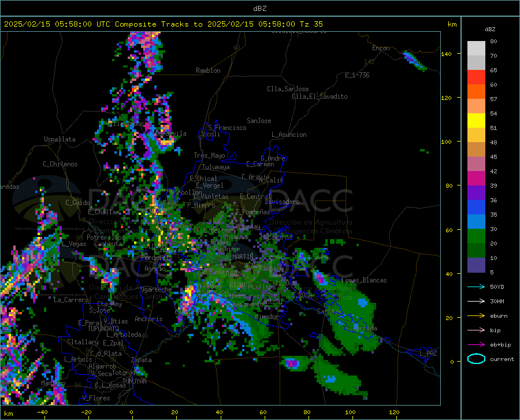Viewport: 520px width, 420px height.
Task: Click the white 30HM arrow legend icon
Action: [476, 301]
